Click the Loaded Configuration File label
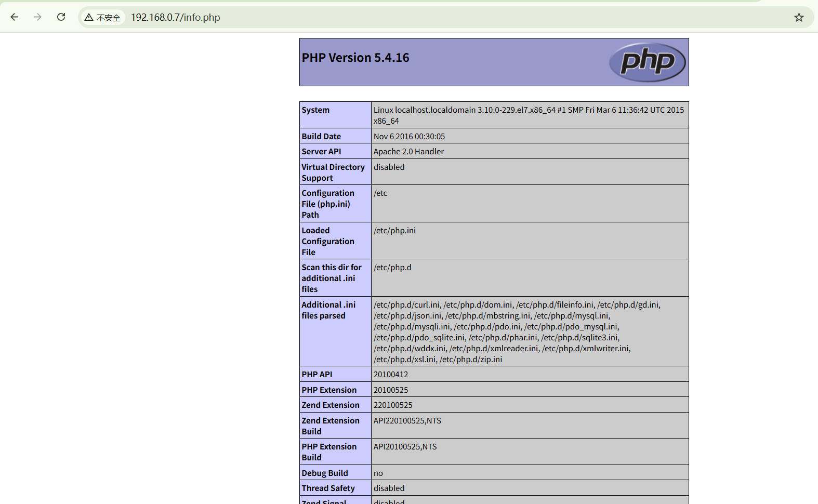 coord(328,241)
